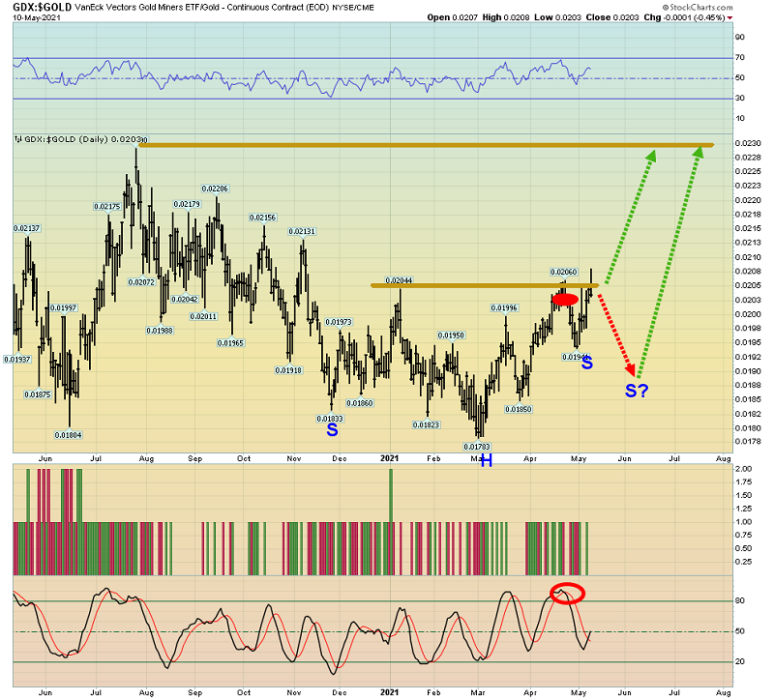The width and height of the screenshot is (774, 700).
Task: Click the 0.01918 price label
Action: 288,370
